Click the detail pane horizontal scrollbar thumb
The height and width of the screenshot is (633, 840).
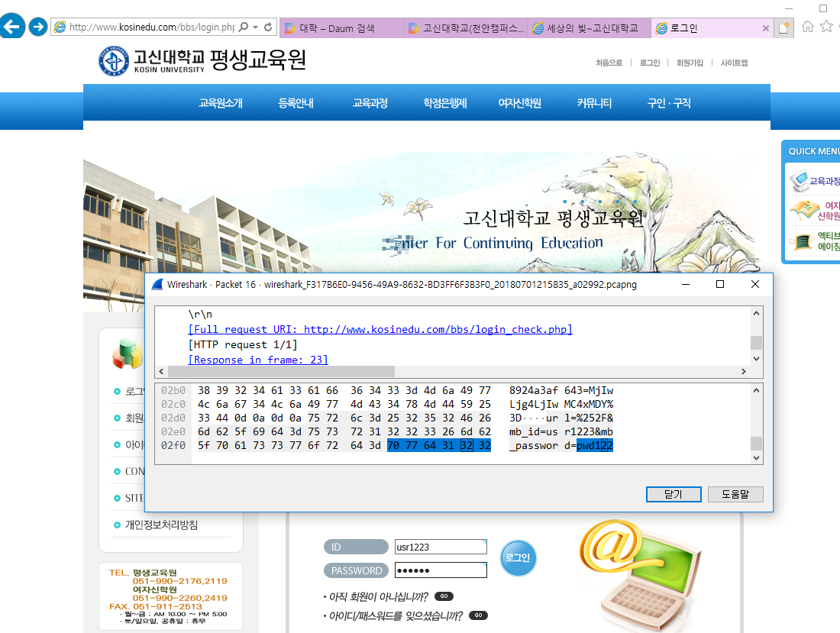pos(281,371)
